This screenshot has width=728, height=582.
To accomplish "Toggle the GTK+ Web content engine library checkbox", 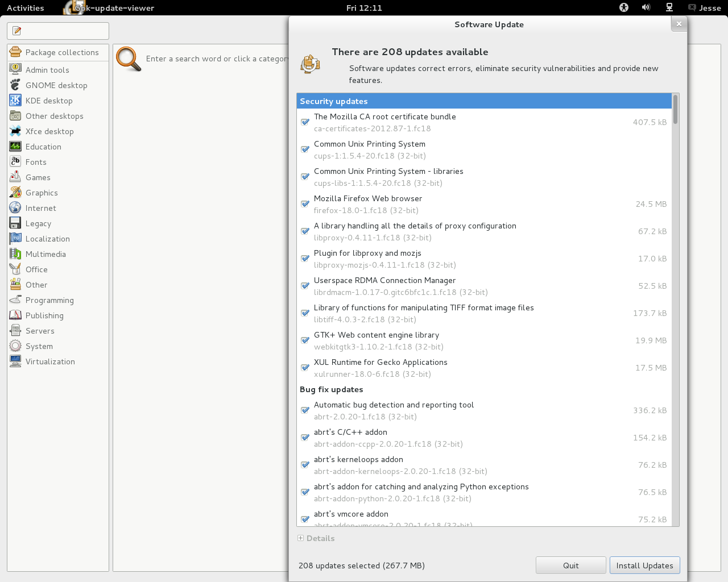I will point(305,340).
